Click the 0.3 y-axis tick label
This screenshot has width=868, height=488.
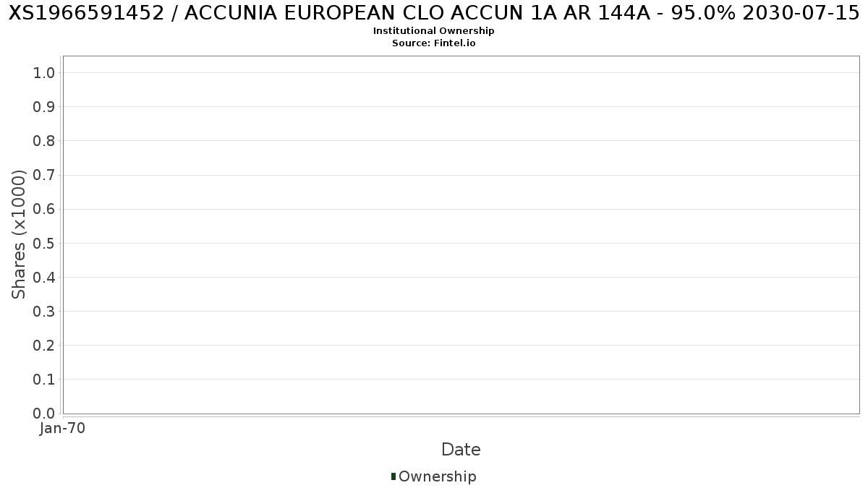[44, 312]
